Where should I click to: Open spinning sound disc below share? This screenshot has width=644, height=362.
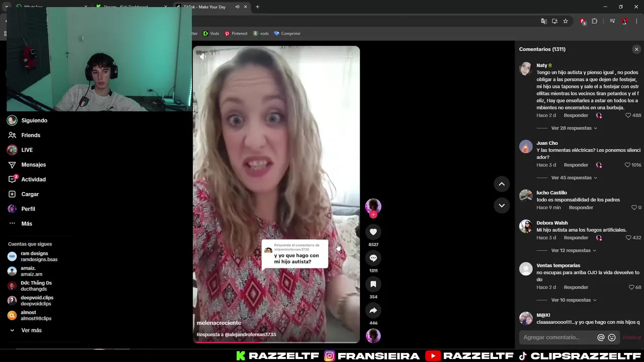point(373,336)
